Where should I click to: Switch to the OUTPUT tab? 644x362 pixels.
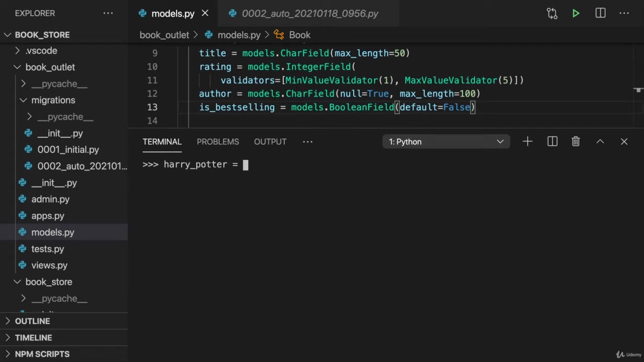pyautogui.click(x=270, y=142)
